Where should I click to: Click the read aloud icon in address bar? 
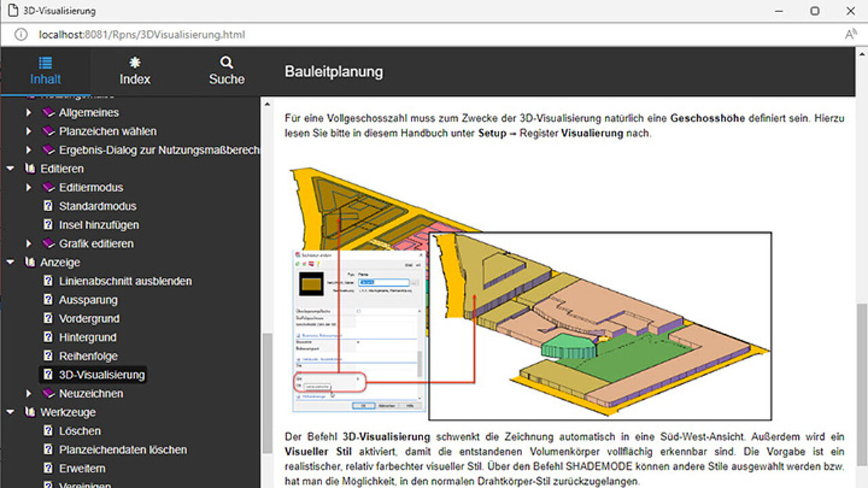(850, 35)
